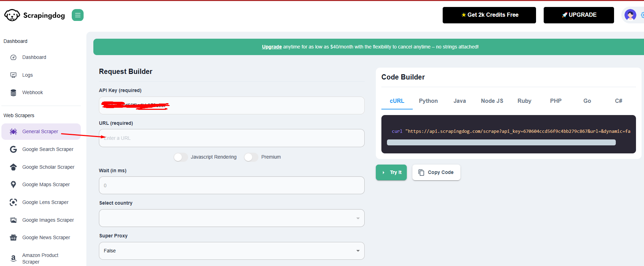Switch to the Python code tab
644x266 pixels.
pos(428,101)
